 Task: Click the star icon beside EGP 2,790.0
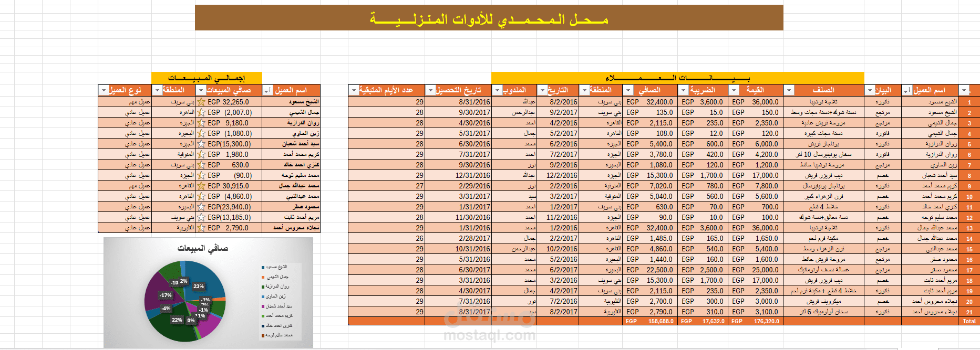[201, 228]
